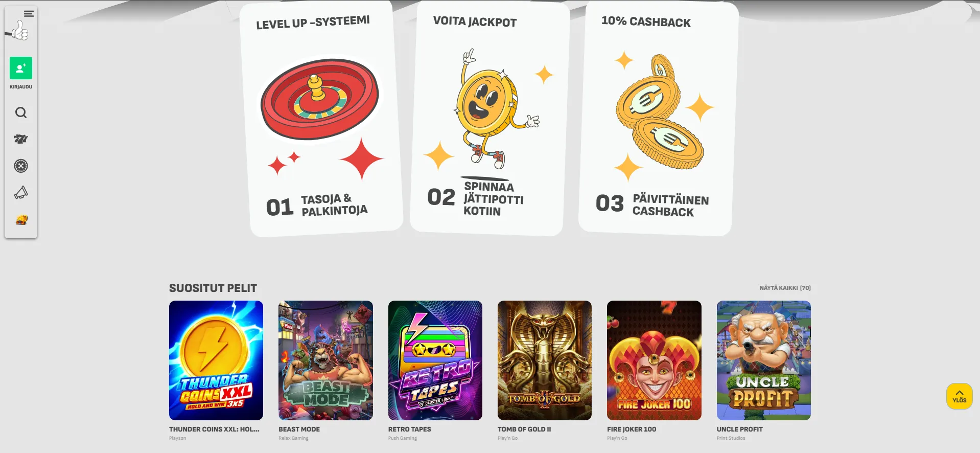Click the Suositut pelit heading
The height and width of the screenshot is (453, 980).
tap(213, 288)
